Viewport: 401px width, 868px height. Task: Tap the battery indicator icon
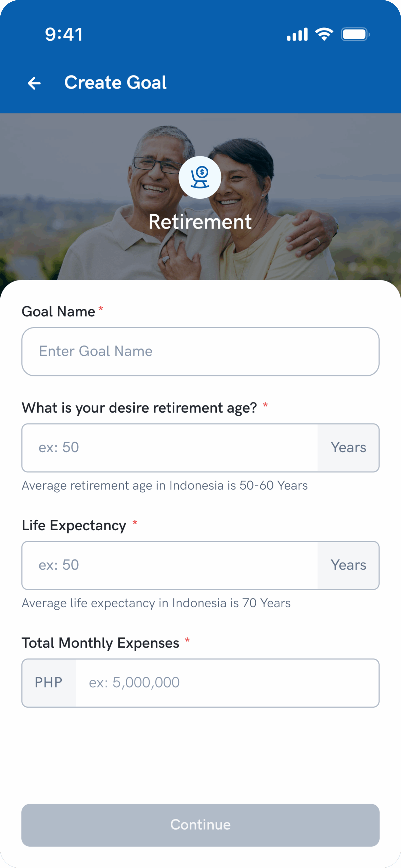(x=355, y=34)
